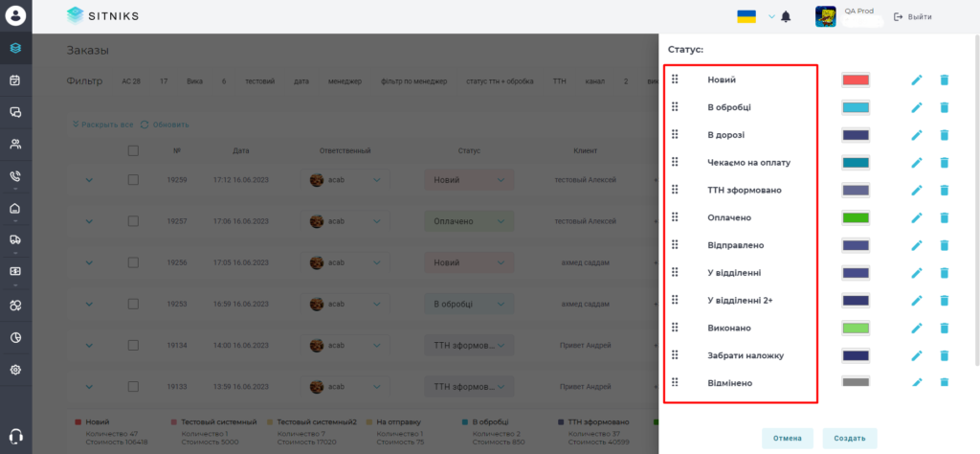Grab the drag handle of Забрати наложку

pyautogui.click(x=675, y=355)
